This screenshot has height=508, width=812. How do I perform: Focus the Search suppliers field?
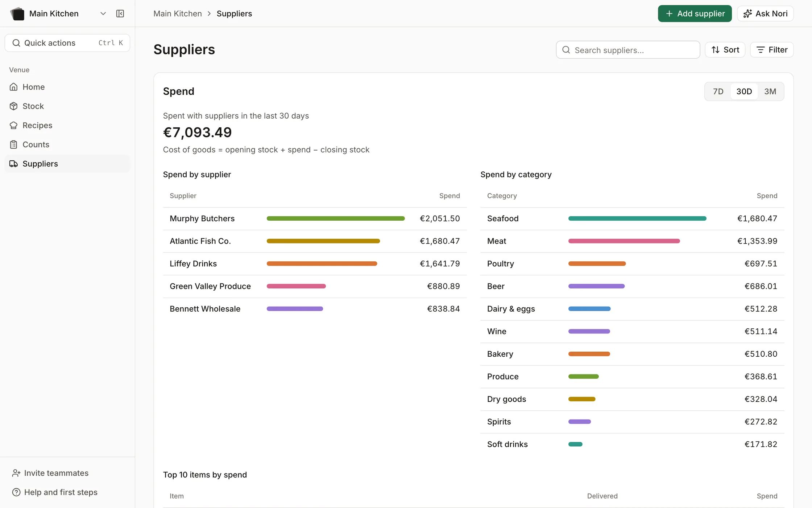[x=628, y=50]
